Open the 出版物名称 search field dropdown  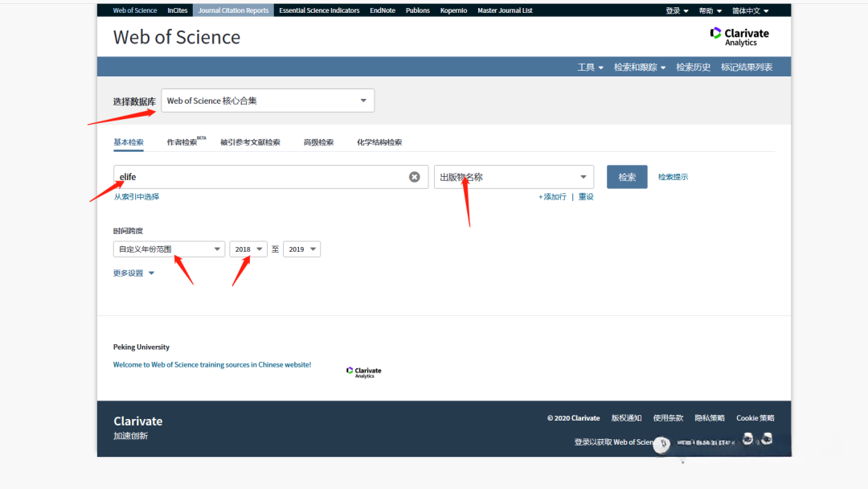pyautogui.click(x=514, y=177)
